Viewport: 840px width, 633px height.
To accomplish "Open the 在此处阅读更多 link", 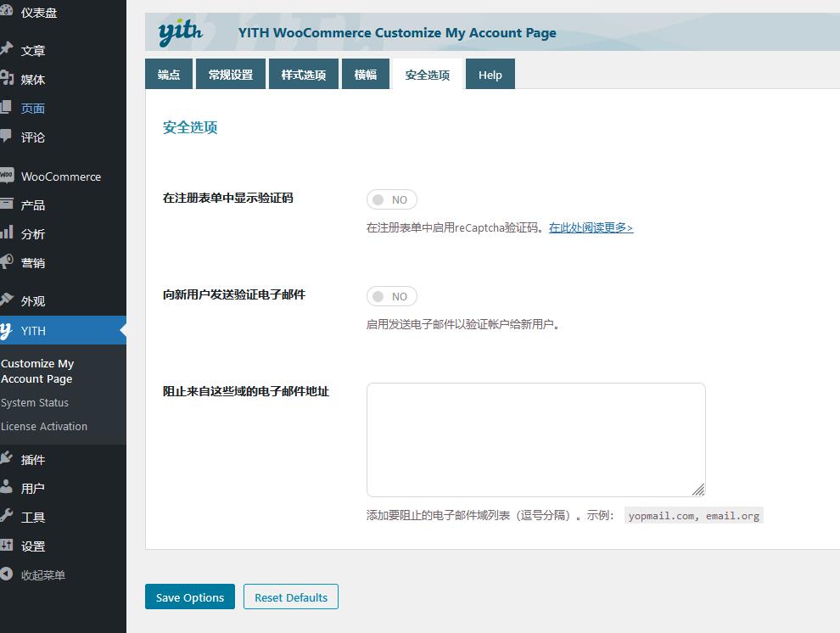I will (591, 227).
